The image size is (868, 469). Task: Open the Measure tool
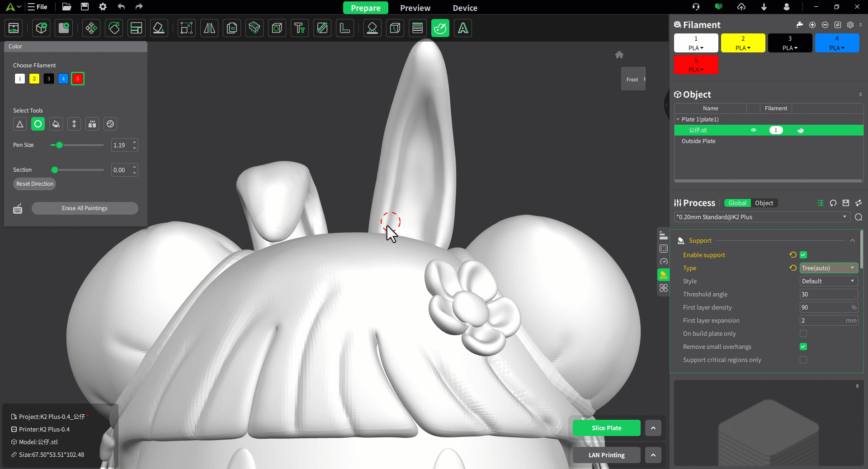click(345, 28)
